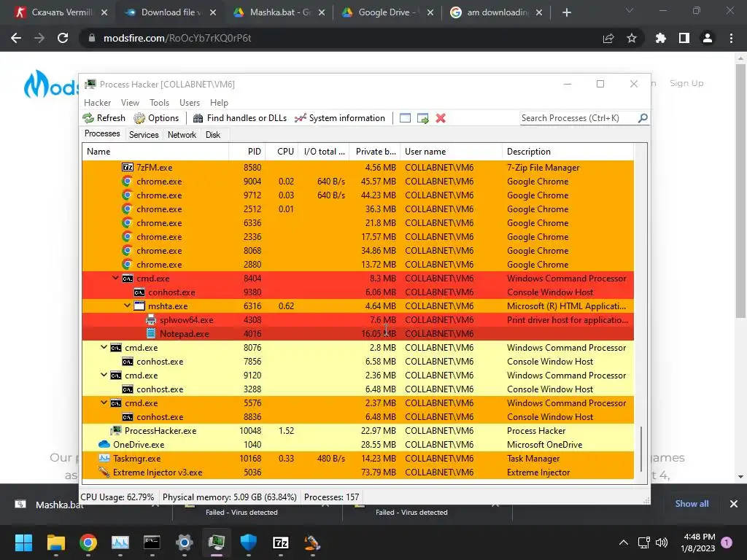Click the find window and thread icon
The height and width of the screenshot is (560, 747).
(x=422, y=118)
